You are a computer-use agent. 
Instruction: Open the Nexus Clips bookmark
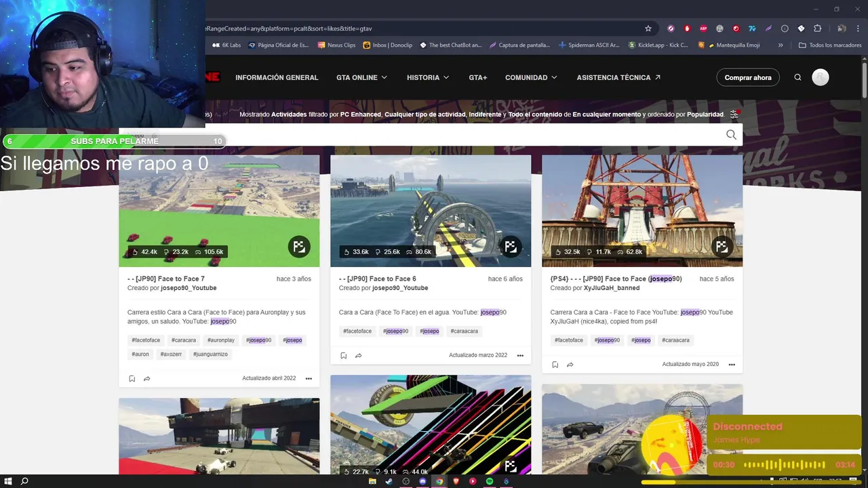[x=336, y=45]
